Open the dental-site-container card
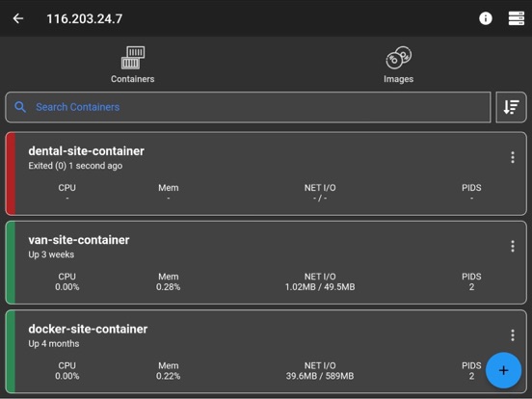Screen dimensions: 532x399 pyautogui.click(x=266, y=173)
